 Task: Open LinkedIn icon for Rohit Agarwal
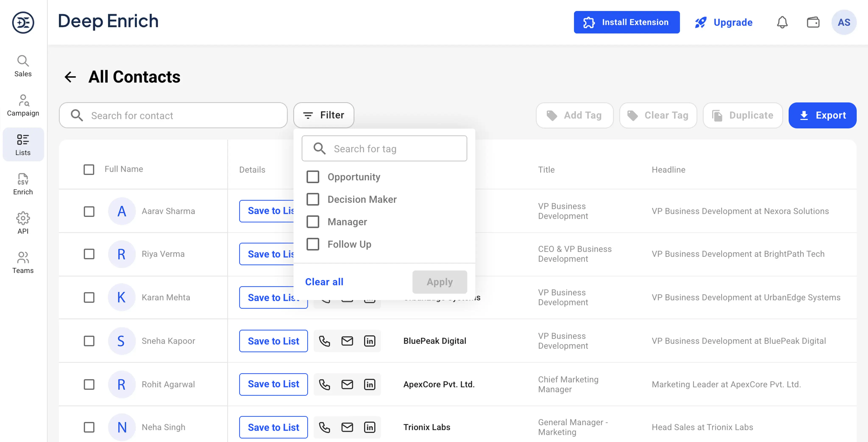pyautogui.click(x=370, y=384)
